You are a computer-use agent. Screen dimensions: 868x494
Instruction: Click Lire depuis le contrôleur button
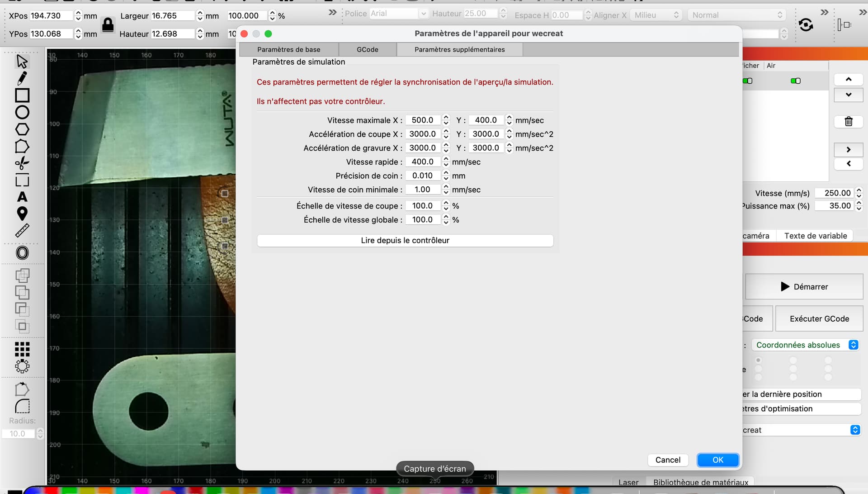[x=405, y=240]
